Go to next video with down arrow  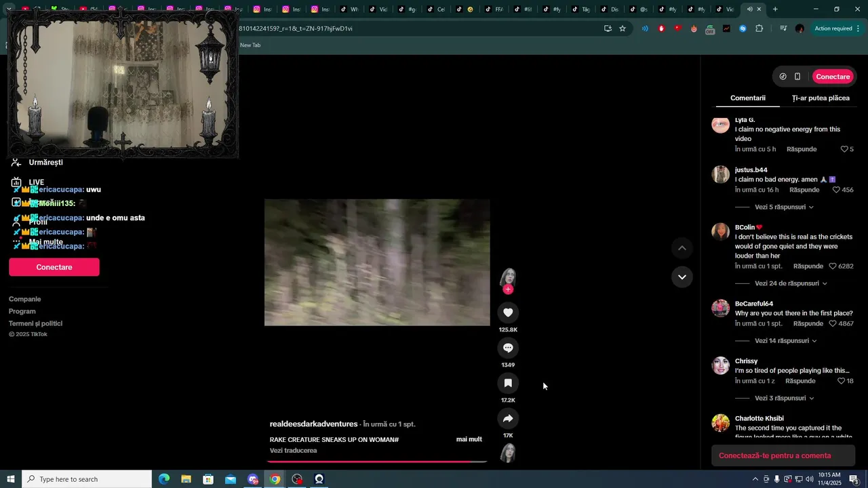coord(682,277)
